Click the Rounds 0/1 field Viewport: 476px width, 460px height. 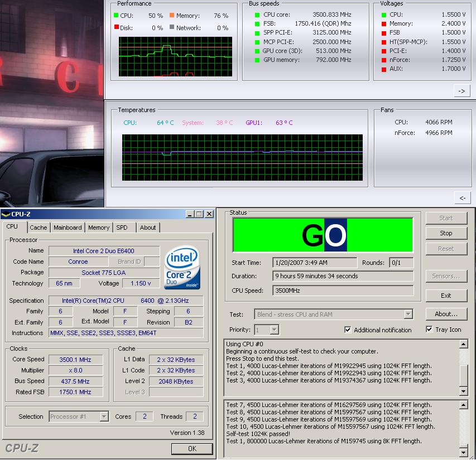pos(401,263)
